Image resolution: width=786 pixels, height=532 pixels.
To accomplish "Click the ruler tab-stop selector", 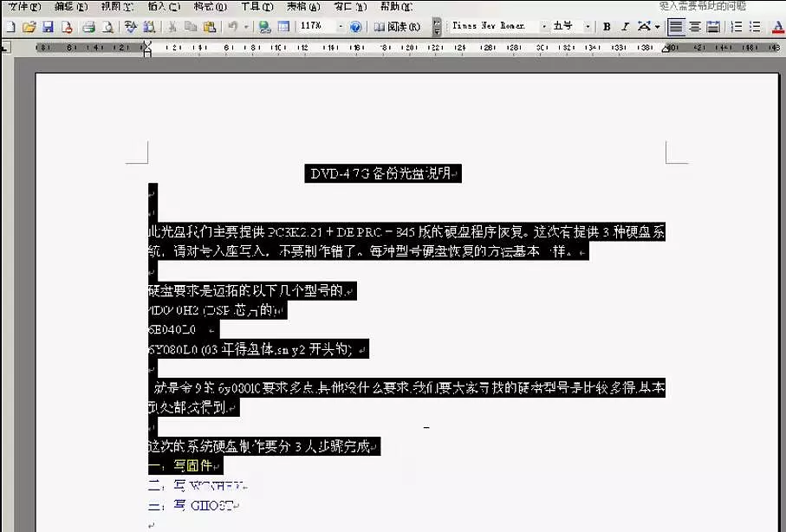I will point(5,48).
